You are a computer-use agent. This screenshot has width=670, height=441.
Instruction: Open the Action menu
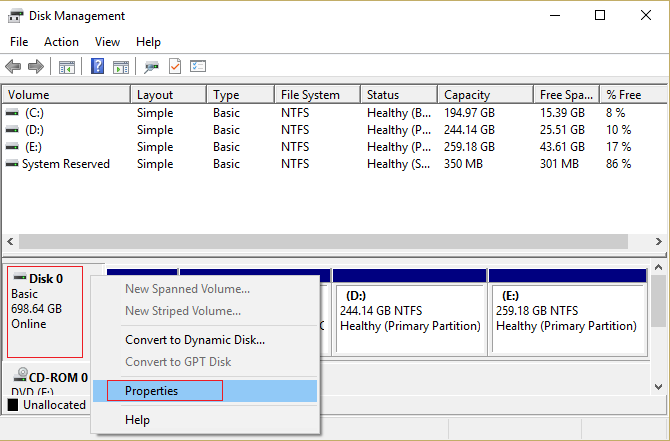pos(61,42)
